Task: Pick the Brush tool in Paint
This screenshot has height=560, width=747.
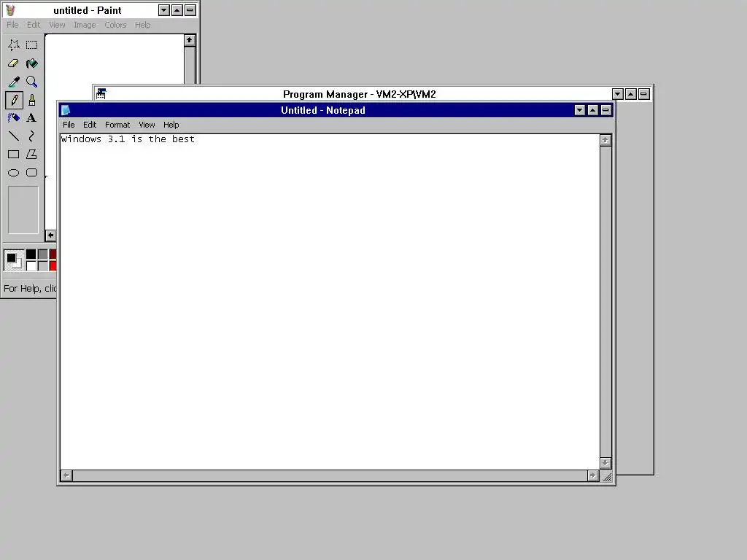Action: click(31, 100)
